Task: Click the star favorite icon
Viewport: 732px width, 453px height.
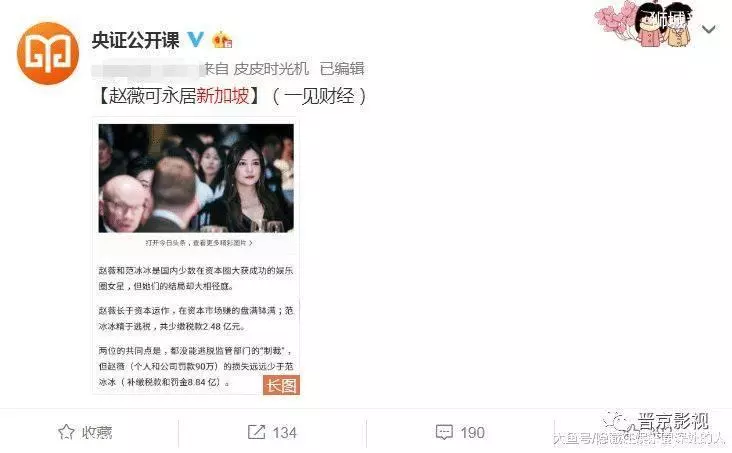Action: [x=66, y=432]
